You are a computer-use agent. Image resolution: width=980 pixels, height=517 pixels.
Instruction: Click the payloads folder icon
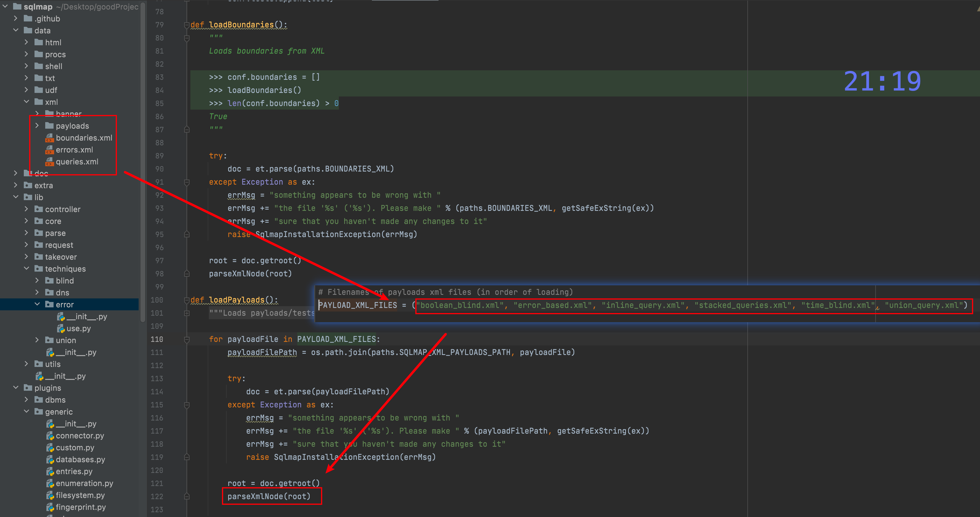click(x=49, y=126)
